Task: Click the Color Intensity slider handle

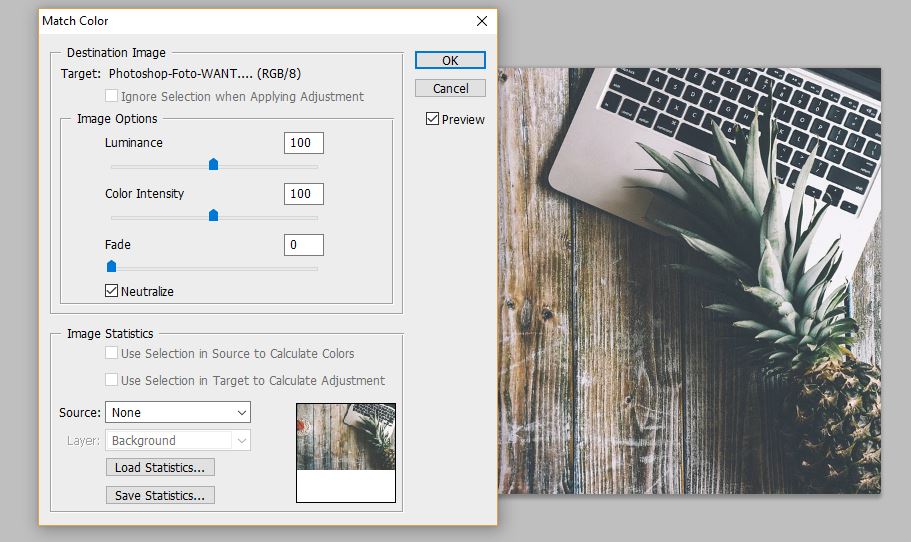Action: click(x=213, y=215)
